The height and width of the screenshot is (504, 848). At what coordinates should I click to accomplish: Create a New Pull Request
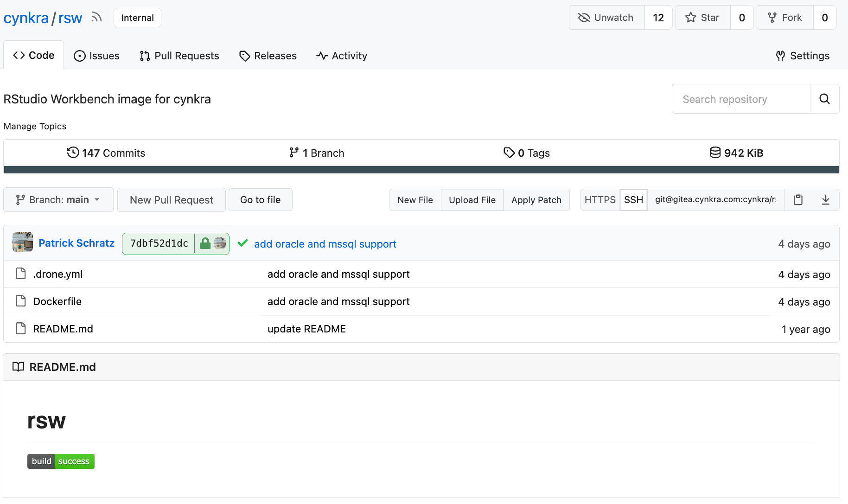click(171, 200)
